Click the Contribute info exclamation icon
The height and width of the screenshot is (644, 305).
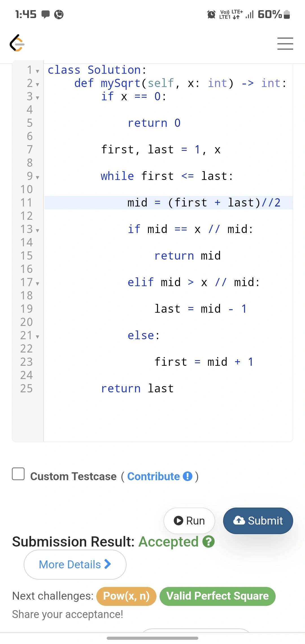[188, 476]
